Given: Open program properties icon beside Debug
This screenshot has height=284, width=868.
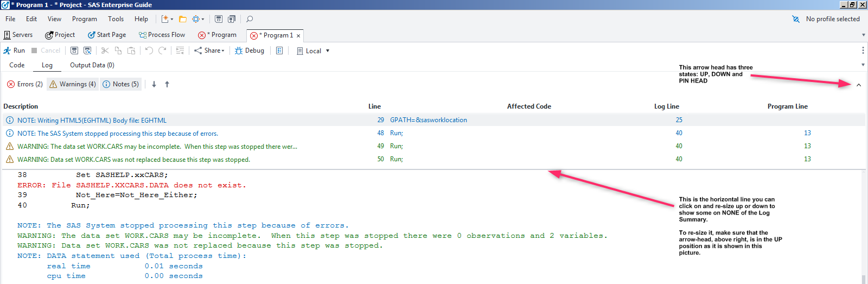Looking at the screenshot, I should (x=279, y=51).
